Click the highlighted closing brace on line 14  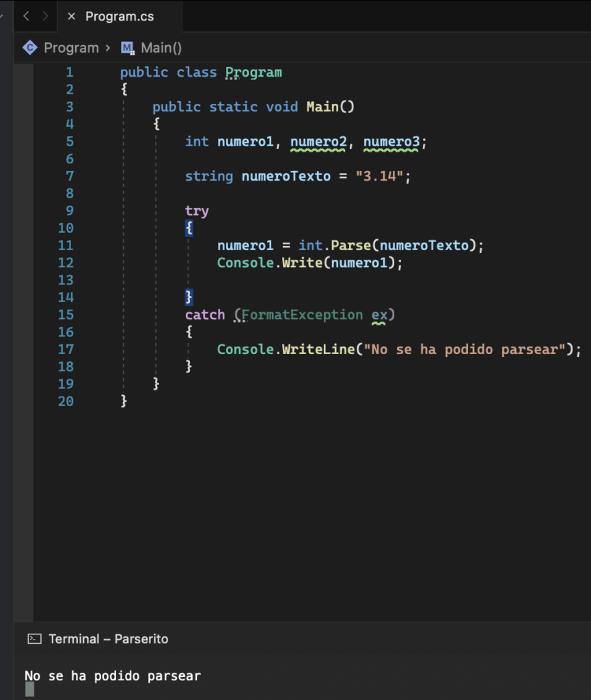point(189,297)
